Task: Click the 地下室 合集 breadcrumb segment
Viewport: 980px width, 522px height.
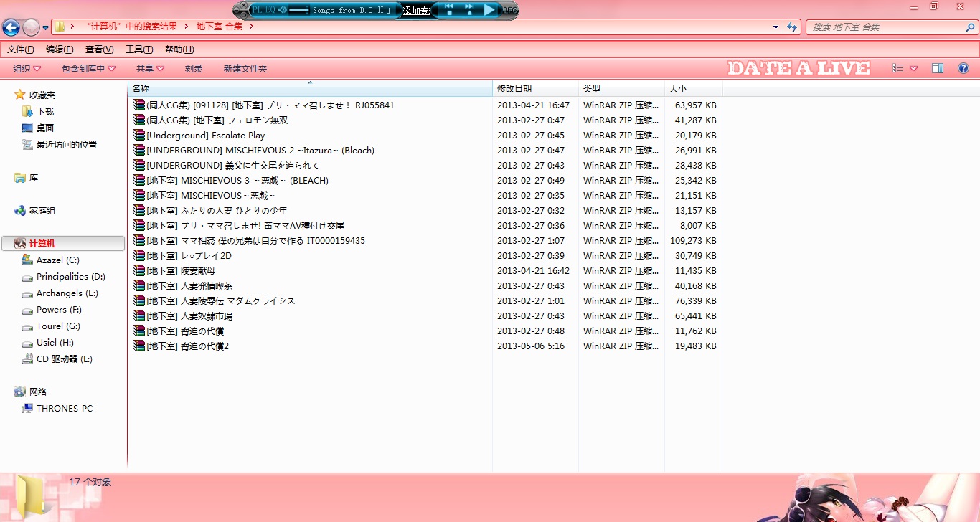Action: click(x=220, y=27)
